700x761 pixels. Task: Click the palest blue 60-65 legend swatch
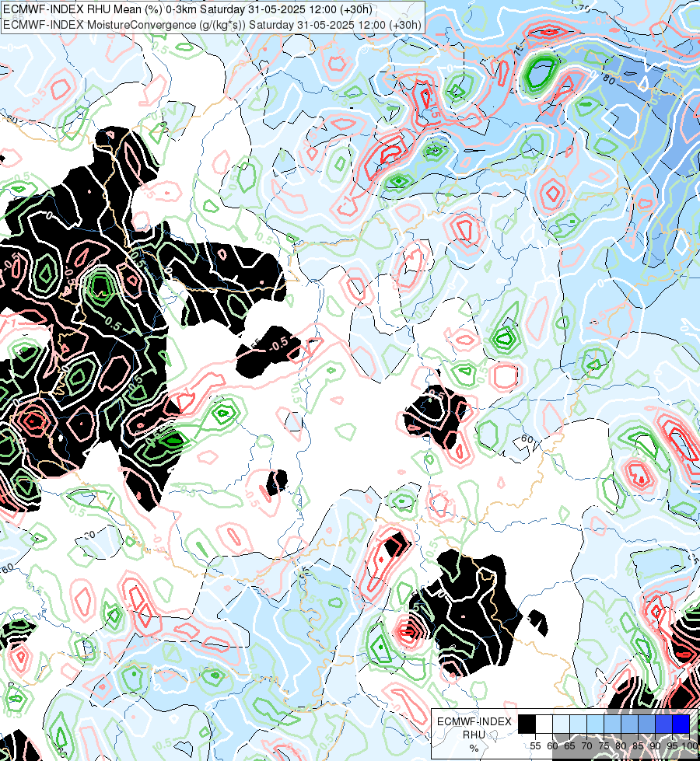point(561,724)
